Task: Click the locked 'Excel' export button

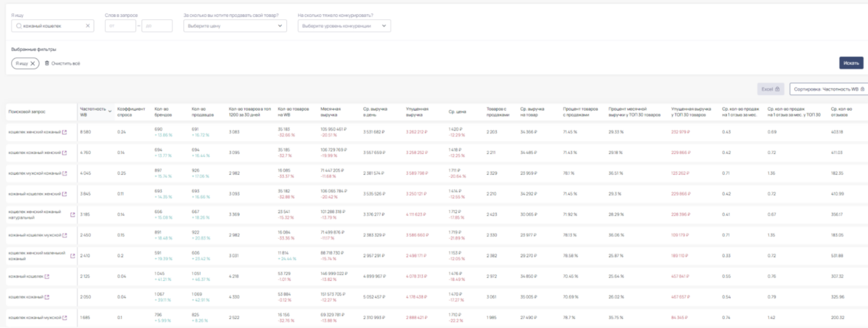Action: coord(771,89)
